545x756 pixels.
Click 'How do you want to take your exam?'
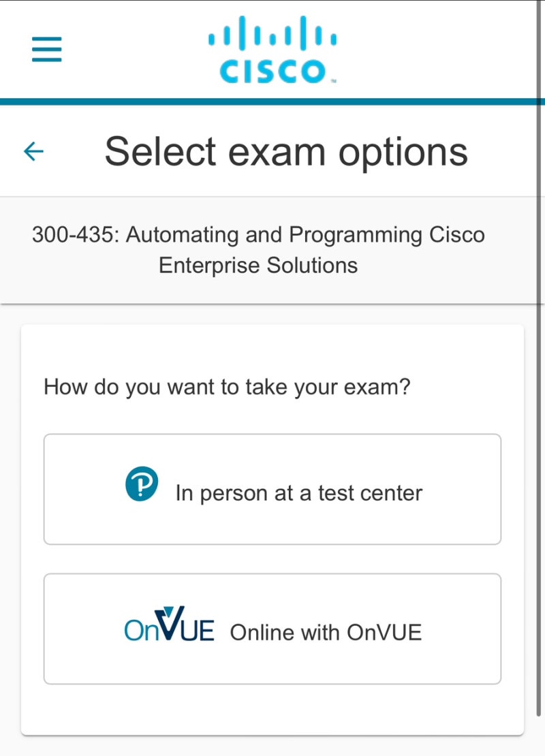227,387
